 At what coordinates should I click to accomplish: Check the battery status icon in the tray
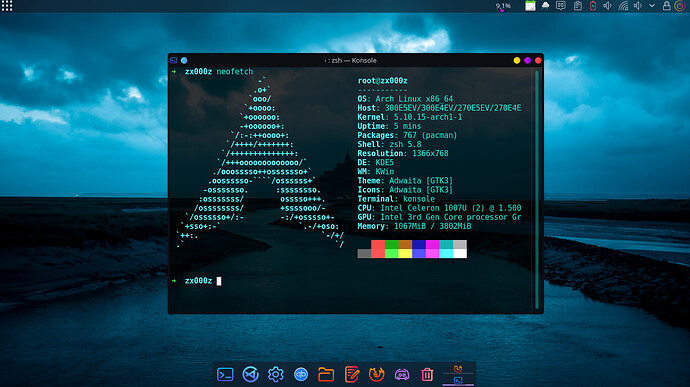coord(593,6)
